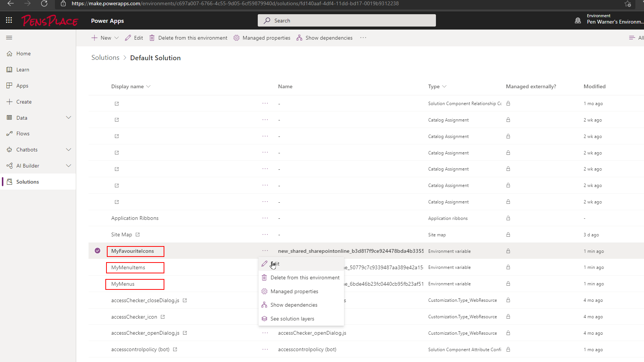Click the Managed properties gear icon

pos(236,37)
